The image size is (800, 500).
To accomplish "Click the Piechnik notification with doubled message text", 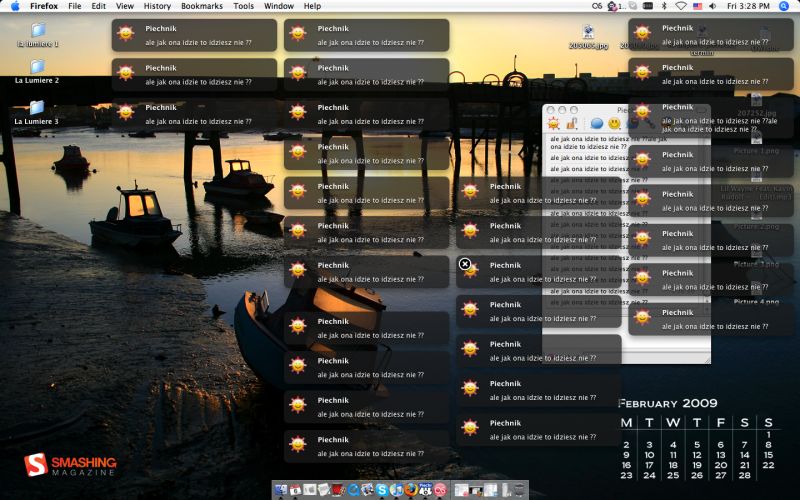I will coord(711,118).
